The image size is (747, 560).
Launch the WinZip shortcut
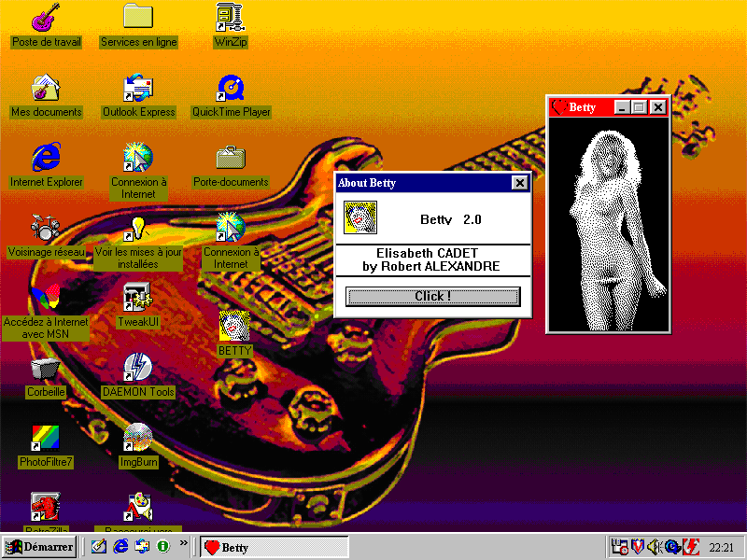(230, 17)
